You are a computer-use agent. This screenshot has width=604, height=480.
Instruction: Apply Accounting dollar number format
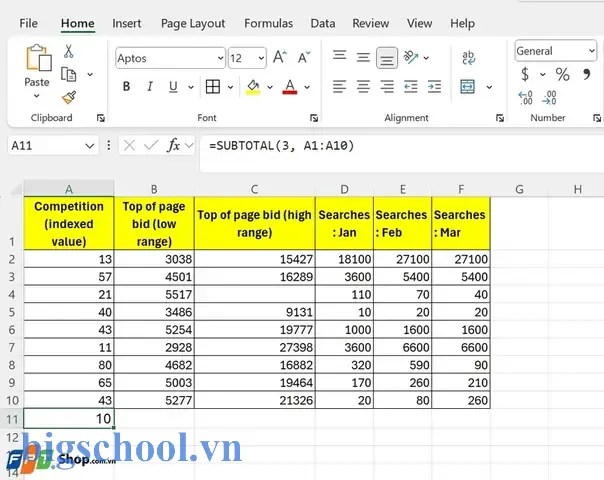click(x=525, y=74)
